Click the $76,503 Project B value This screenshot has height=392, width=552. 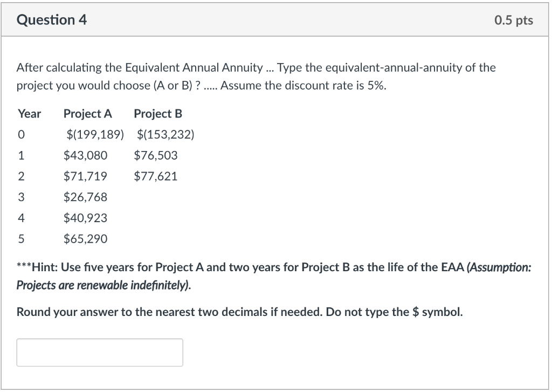coord(155,155)
